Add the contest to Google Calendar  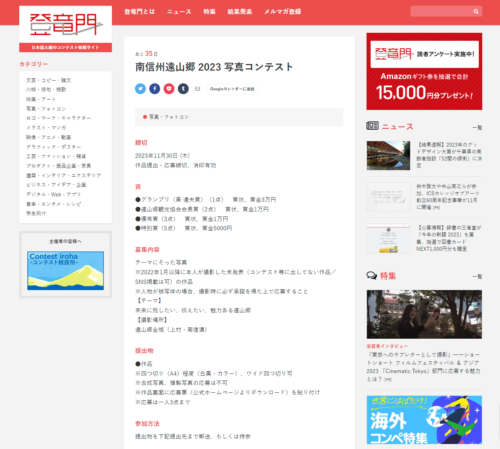(232, 89)
